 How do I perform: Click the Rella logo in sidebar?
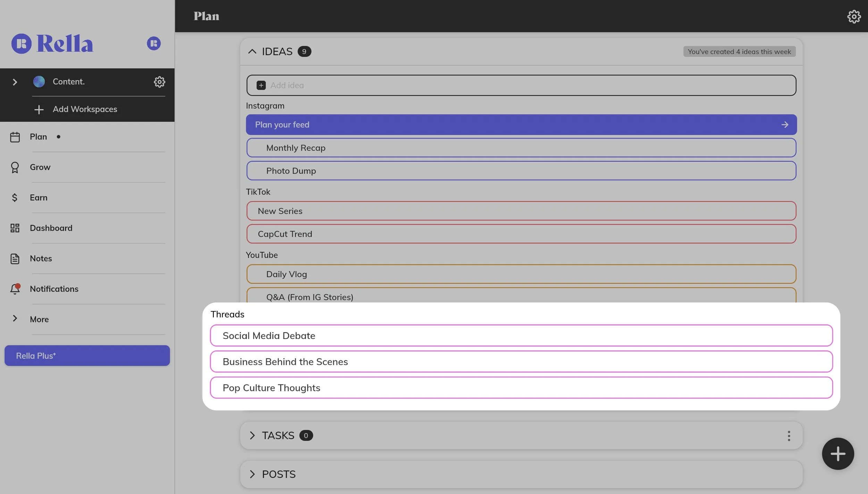pos(52,43)
